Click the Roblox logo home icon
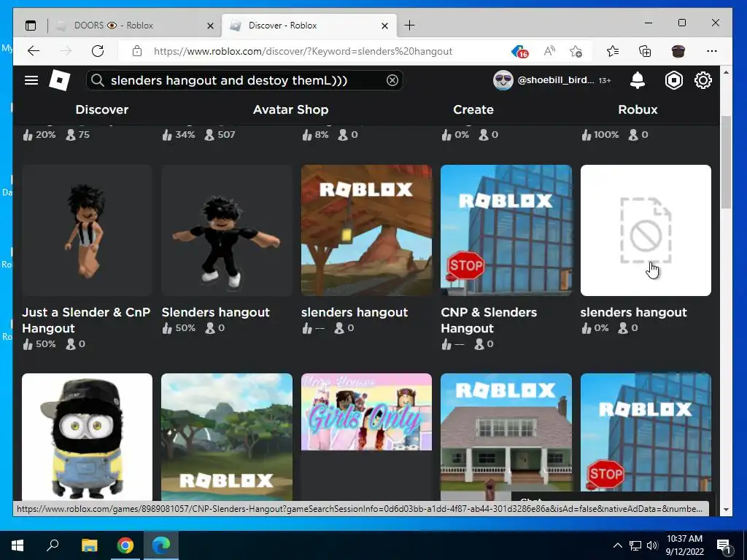Screen dimensions: 747x560 (60, 80)
